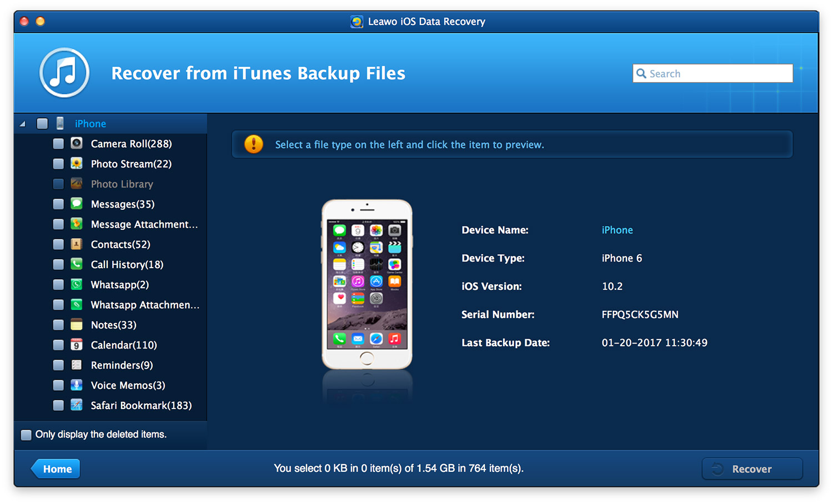This screenshot has width=833, height=504.
Task: Click the Whatsapp icon in the sidebar
Action: [x=77, y=284]
